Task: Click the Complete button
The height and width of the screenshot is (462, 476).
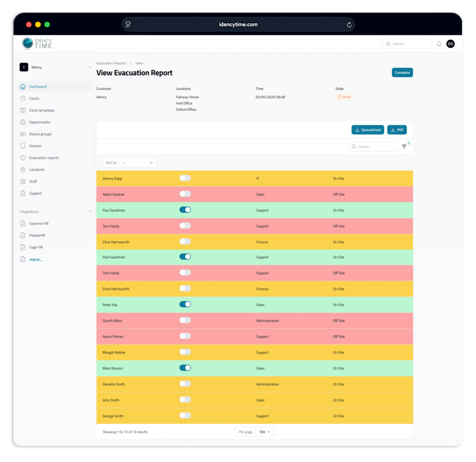Action: 402,72
